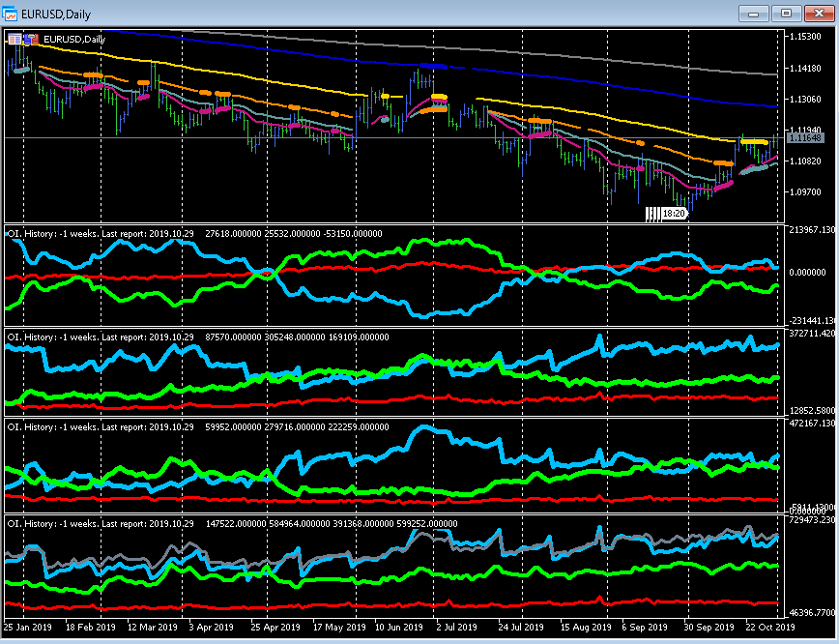Click the 12 Mar 2019 date label
839x644 pixels.
coord(153,627)
